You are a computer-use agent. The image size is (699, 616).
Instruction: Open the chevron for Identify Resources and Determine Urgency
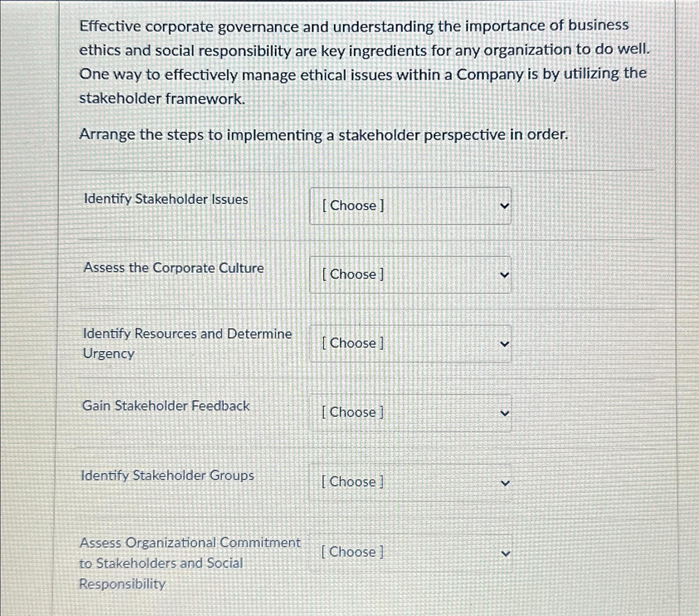pos(504,343)
